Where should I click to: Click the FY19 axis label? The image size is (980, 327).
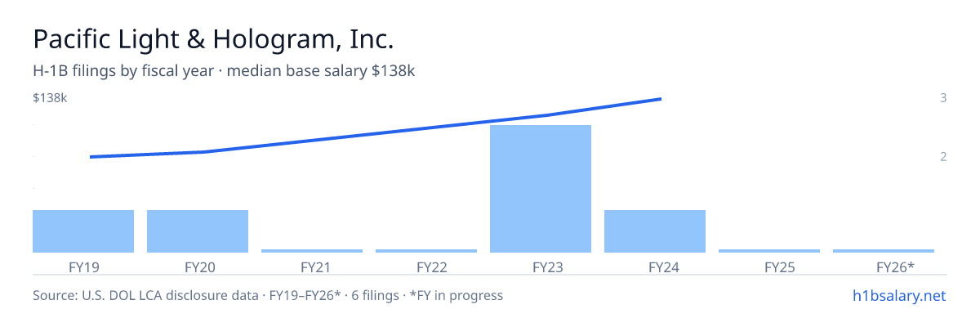tap(83, 267)
